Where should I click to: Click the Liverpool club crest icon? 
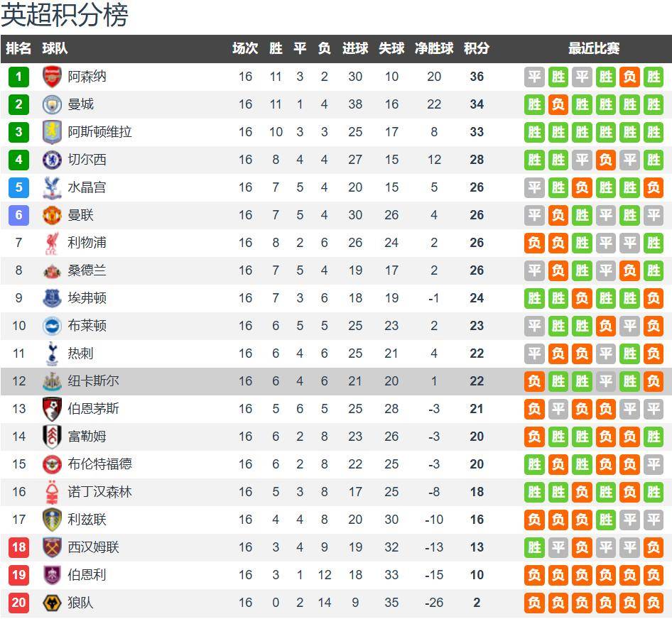pos(53,243)
